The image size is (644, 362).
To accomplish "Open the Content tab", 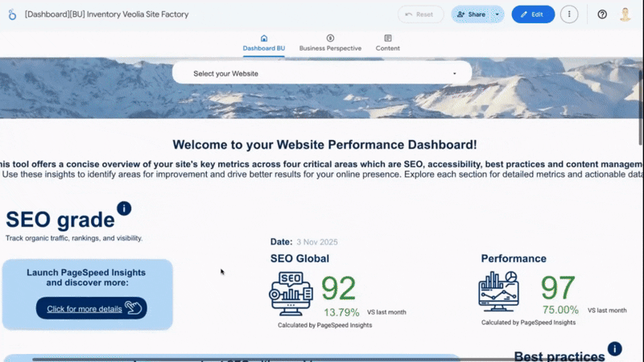I will pyautogui.click(x=387, y=43).
